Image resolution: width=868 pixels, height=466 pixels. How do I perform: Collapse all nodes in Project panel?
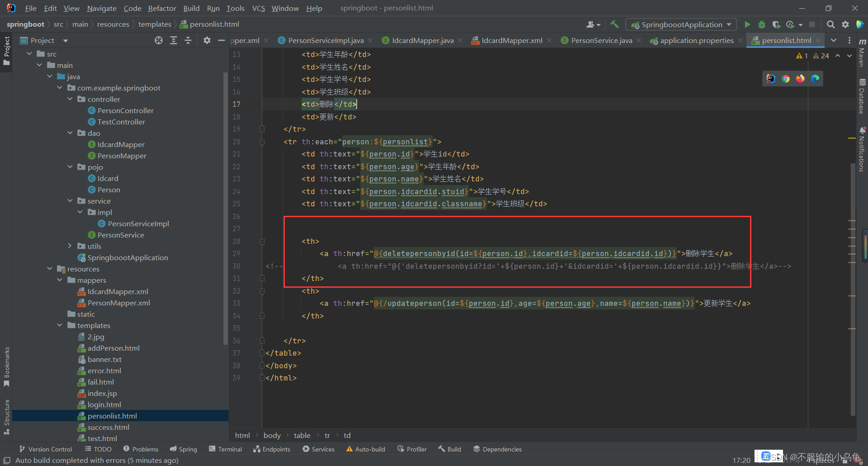coord(188,40)
